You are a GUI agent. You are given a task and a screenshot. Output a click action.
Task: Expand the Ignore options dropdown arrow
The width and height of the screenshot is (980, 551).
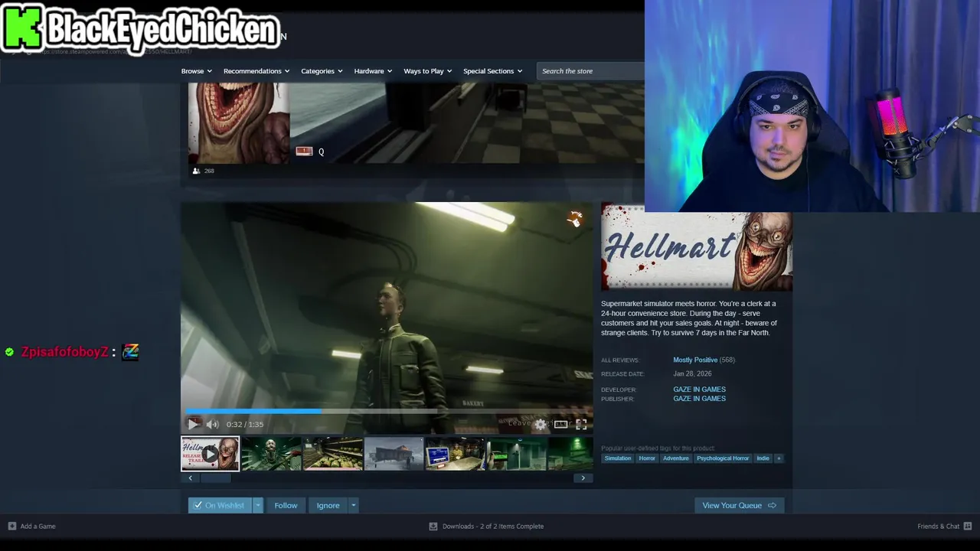[x=353, y=505]
